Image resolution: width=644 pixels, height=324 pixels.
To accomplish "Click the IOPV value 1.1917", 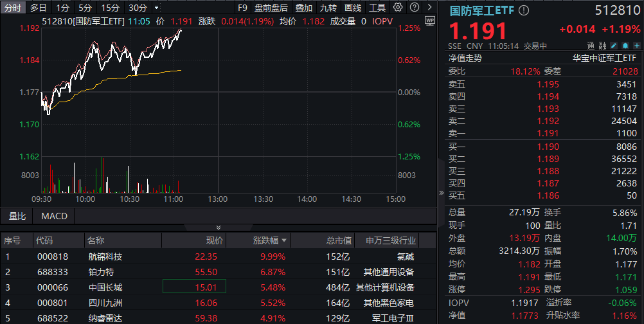I will tap(524, 303).
